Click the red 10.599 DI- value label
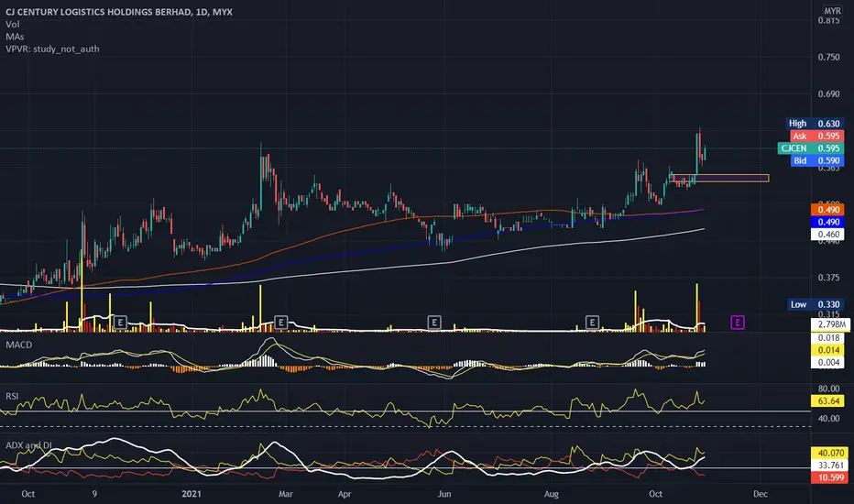854x504 pixels. pos(830,477)
